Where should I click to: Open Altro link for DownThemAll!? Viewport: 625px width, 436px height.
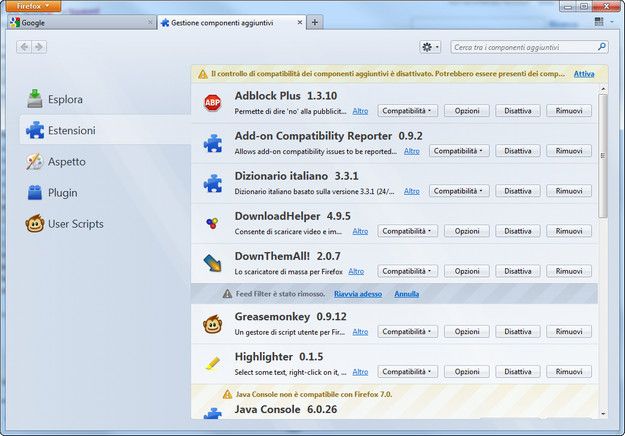pos(356,271)
